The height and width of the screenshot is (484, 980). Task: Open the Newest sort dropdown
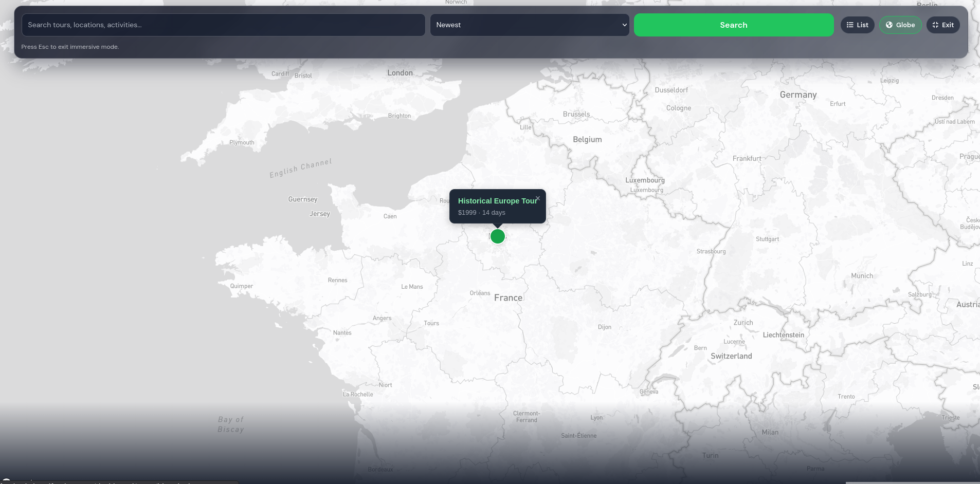pyautogui.click(x=530, y=25)
